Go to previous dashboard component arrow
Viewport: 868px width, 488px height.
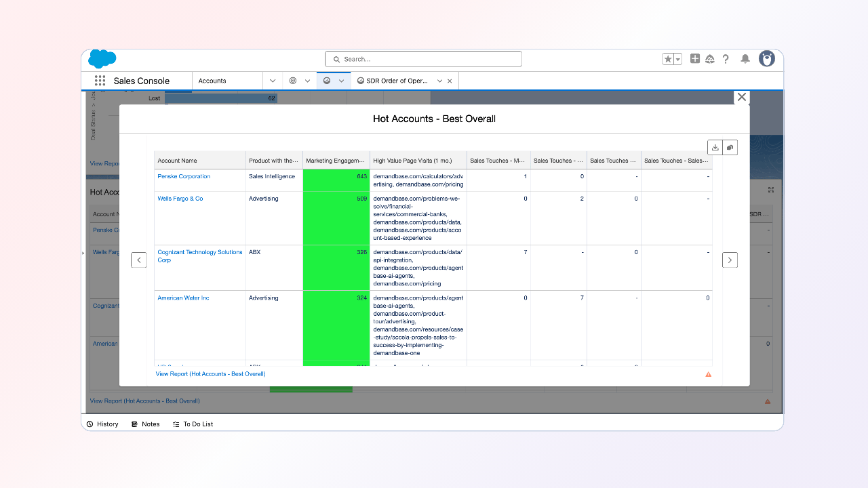click(x=139, y=260)
